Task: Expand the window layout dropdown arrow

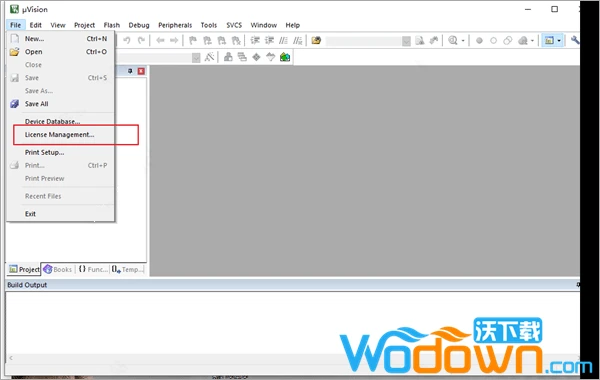Action: 559,41
